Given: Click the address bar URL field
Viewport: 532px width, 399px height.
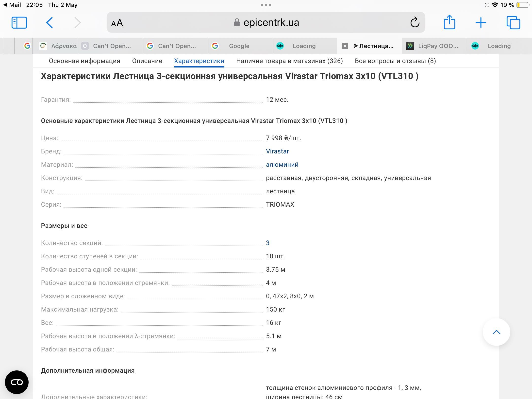Looking at the screenshot, I should [x=266, y=22].
